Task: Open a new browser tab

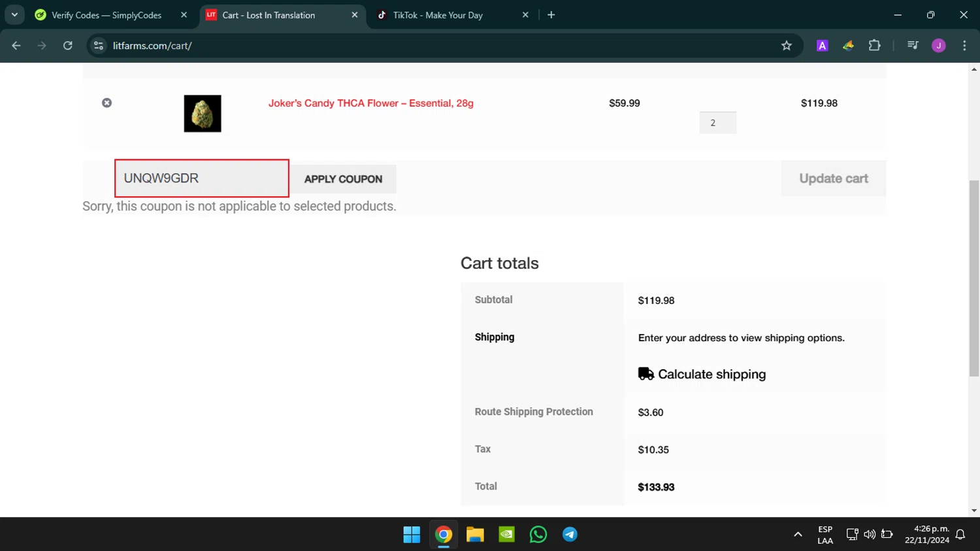Action: click(551, 15)
